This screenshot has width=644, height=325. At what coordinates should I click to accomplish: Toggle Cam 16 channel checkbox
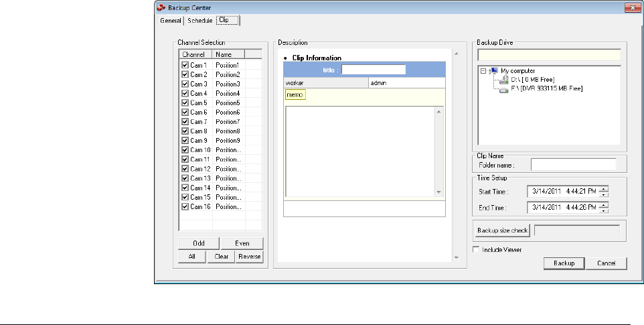point(185,207)
